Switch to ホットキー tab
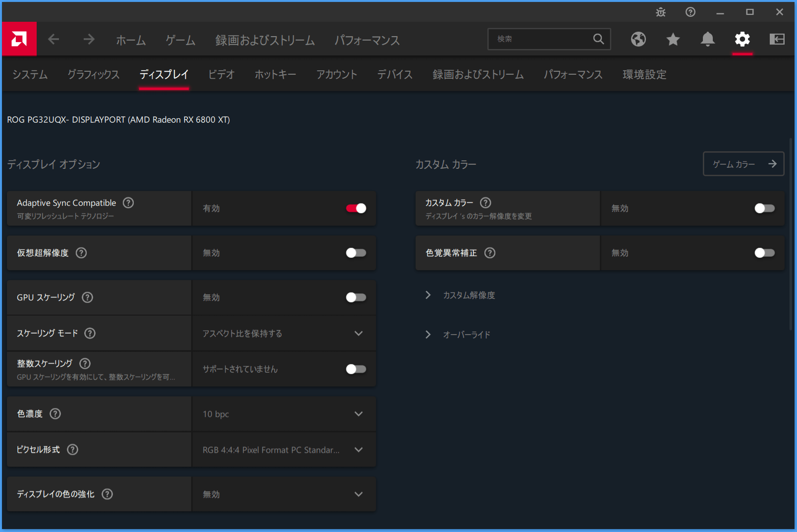797x532 pixels. point(275,74)
